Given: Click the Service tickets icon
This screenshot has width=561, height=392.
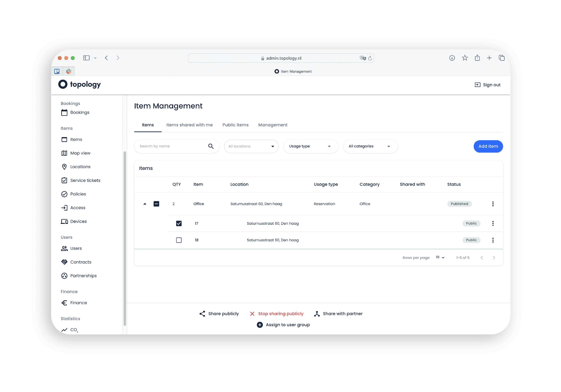Looking at the screenshot, I should 64,181.
